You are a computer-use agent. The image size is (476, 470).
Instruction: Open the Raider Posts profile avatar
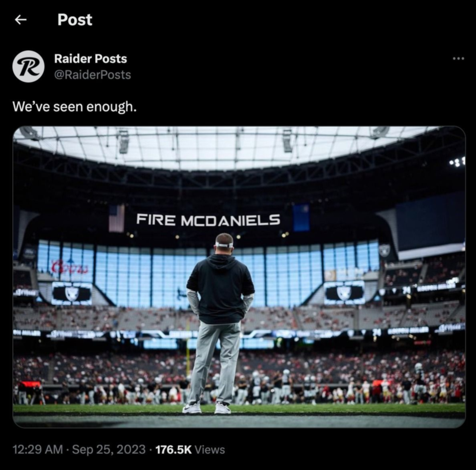coord(29,67)
